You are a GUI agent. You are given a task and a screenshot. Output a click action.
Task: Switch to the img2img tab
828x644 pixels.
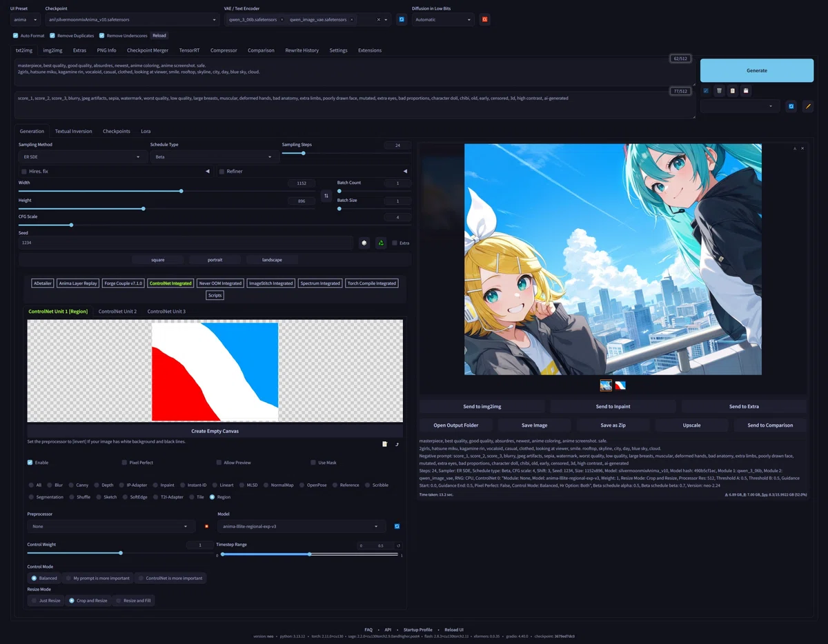(52, 50)
